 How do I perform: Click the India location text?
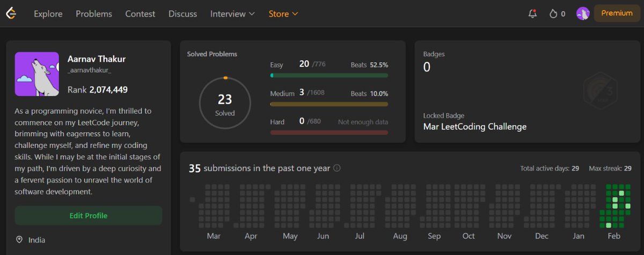point(36,240)
